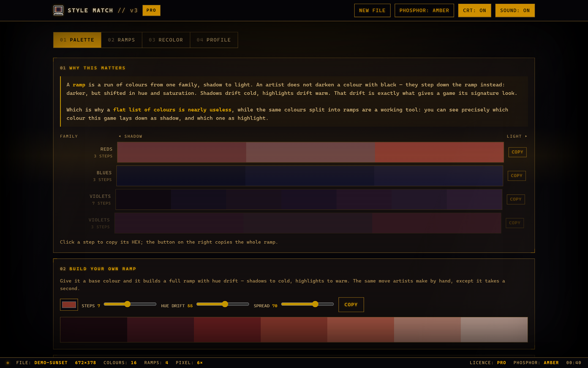Click the COLOURS: 16 status entry
Image resolution: width=588 pixels, height=368 pixels.
pos(120,363)
